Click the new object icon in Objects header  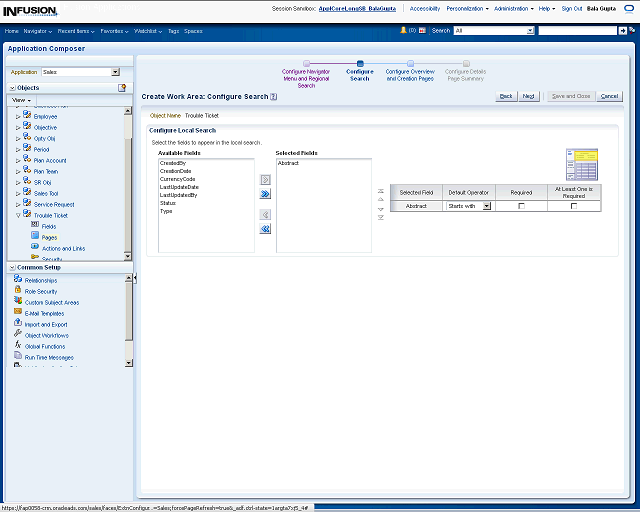coord(122,88)
